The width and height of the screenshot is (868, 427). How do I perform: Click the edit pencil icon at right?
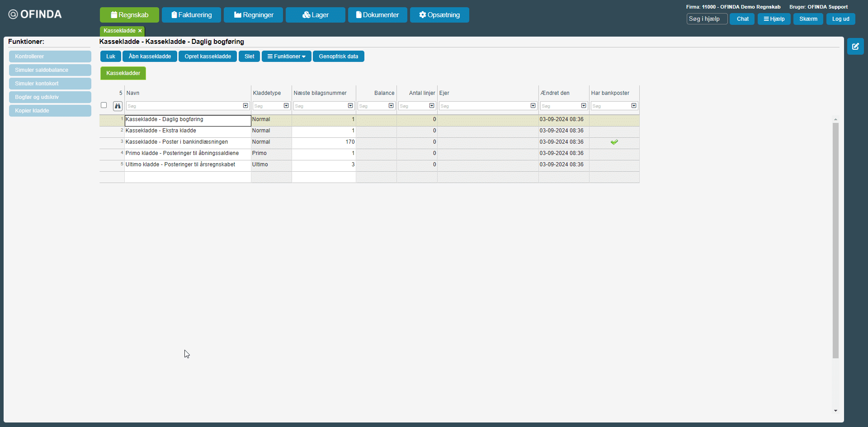click(x=855, y=46)
